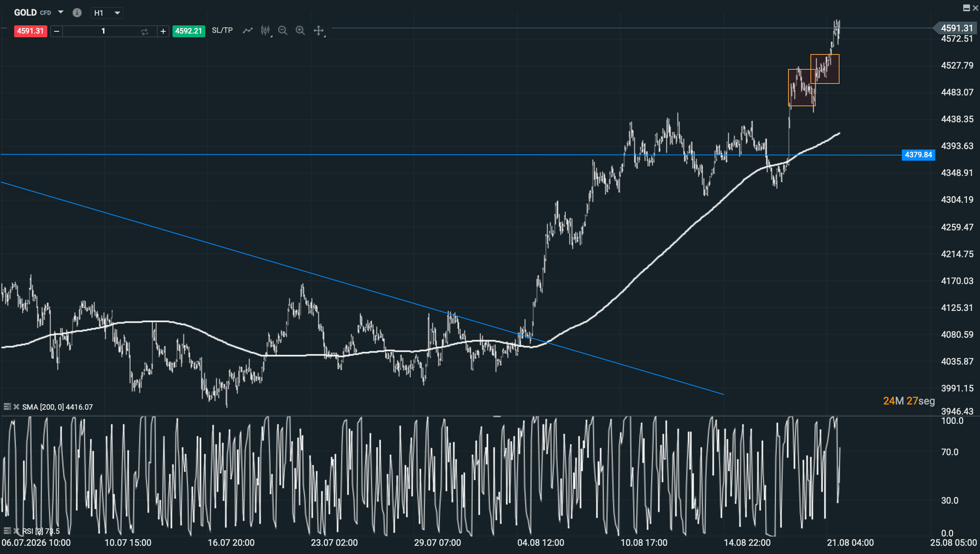
Task: Buy at the green 4592.21 price
Action: (189, 31)
